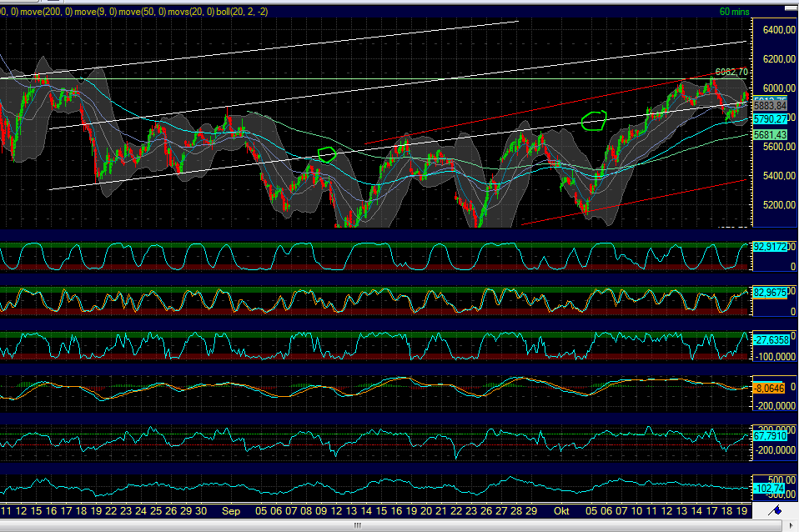
Task: Click the Okt month label on time axis
Action: (x=562, y=510)
